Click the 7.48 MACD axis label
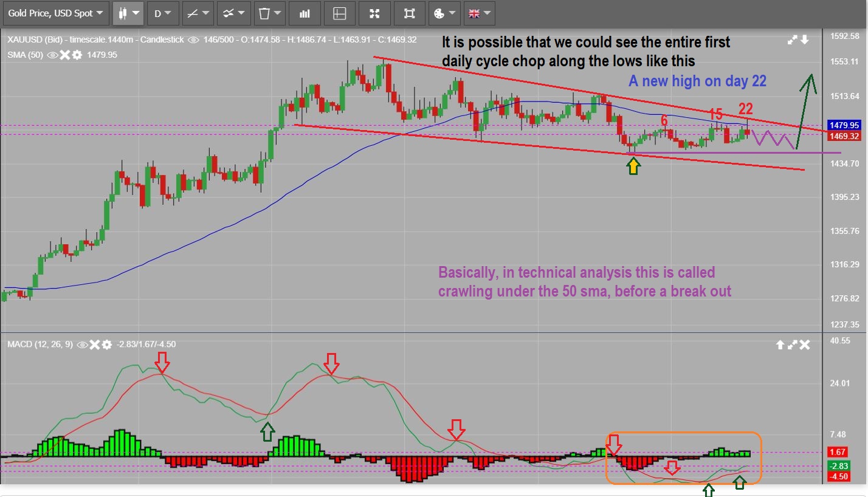This screenshot has height=497, width=868. [838, 434]
